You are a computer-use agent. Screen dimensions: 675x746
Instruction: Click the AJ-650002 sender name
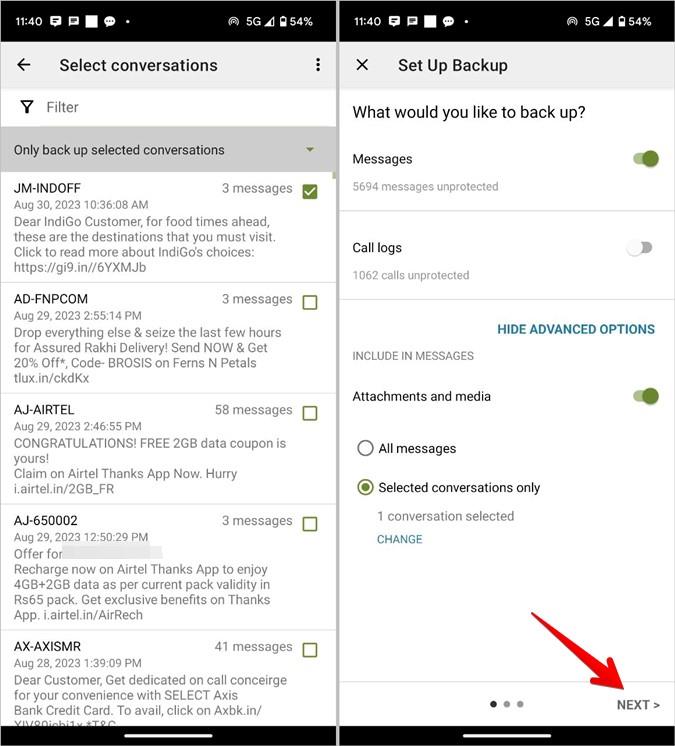pyautogui.click(x=46, y=520)
